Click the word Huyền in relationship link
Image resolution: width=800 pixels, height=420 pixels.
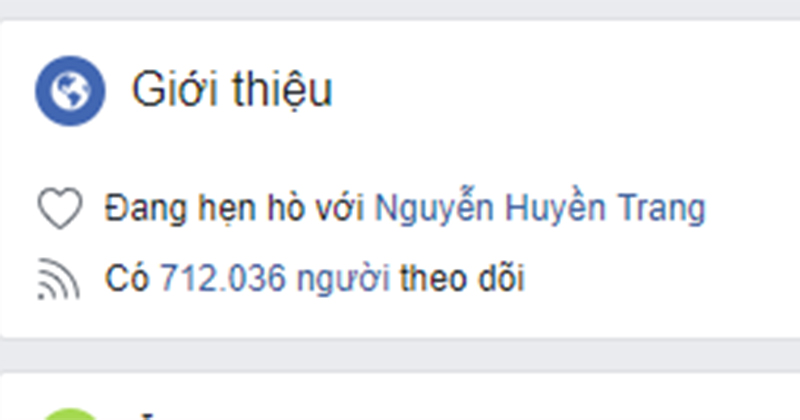pyautogui.click(x=556, y=207)
